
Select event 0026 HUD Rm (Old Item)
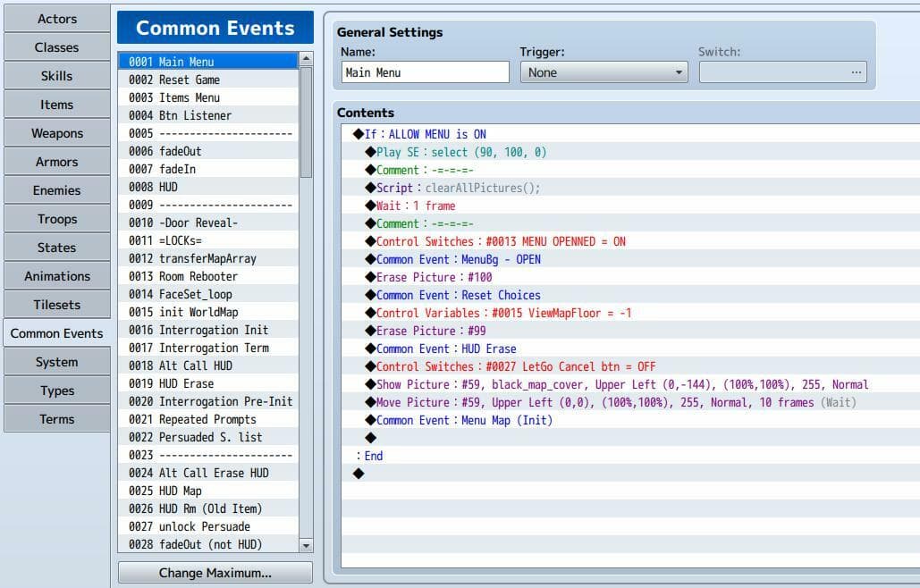click(x=208, y=508)
